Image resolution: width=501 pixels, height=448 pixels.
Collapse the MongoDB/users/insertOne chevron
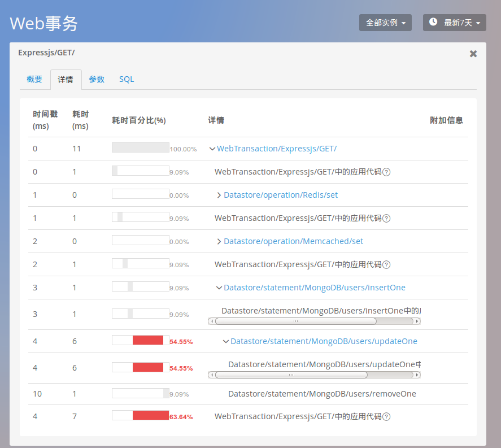219,288
